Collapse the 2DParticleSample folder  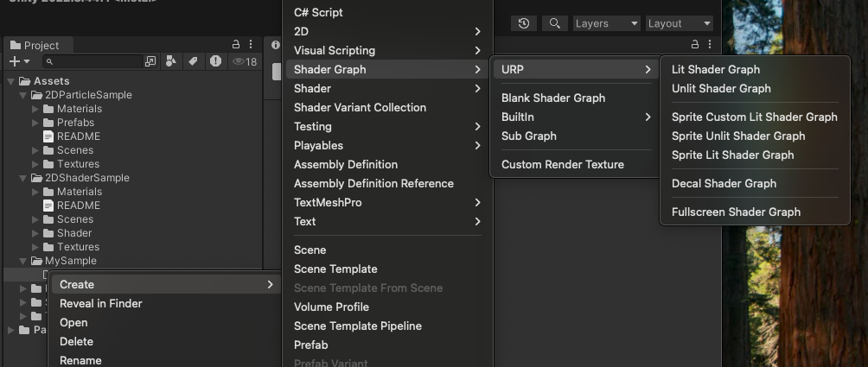(x=23, y=95)
